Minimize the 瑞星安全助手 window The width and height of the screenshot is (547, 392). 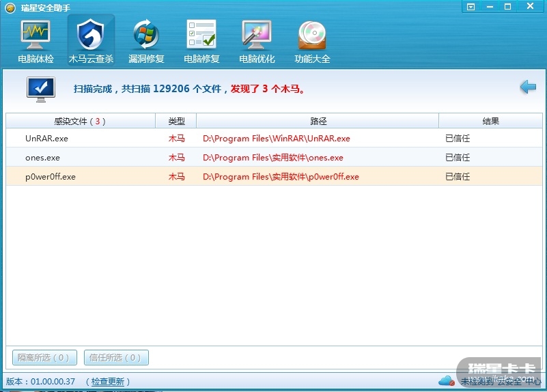coord(490,7)
